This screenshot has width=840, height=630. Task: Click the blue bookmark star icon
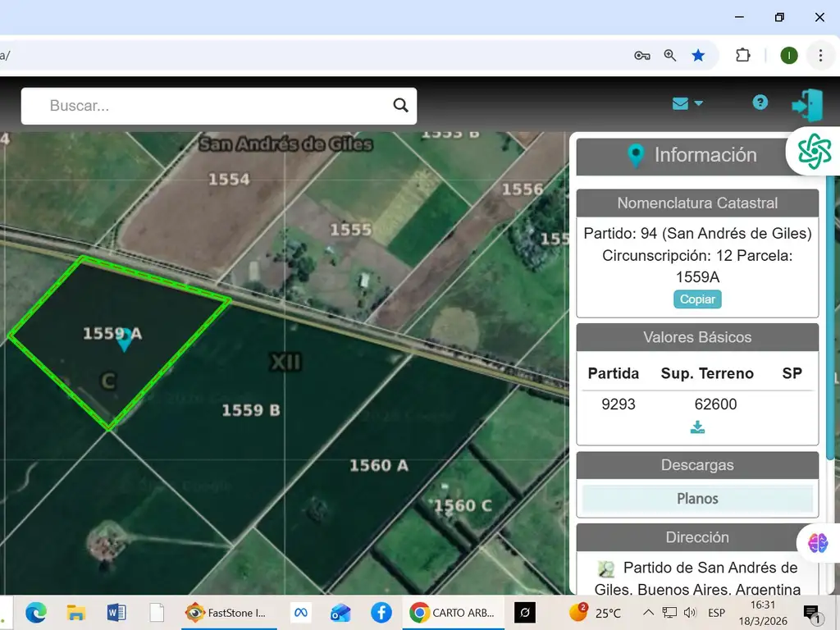[698, 55]
